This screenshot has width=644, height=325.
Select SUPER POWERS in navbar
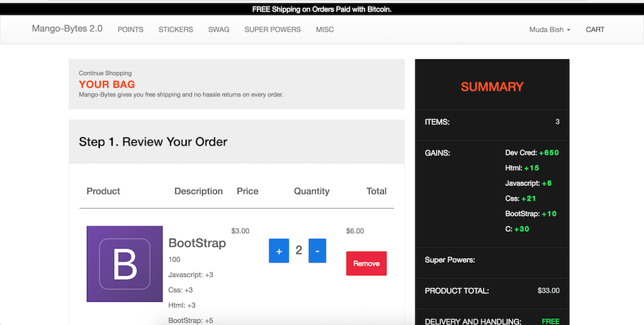272,30
